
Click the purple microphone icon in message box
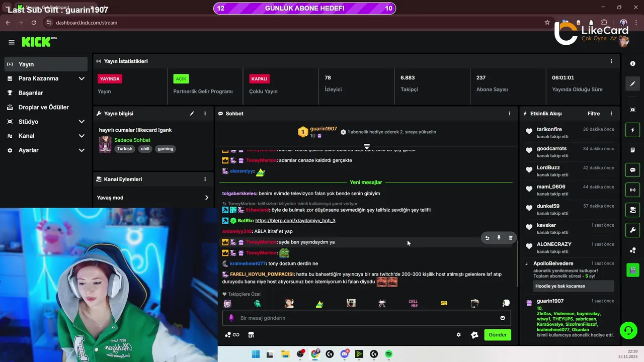click(x=231, y=318)
